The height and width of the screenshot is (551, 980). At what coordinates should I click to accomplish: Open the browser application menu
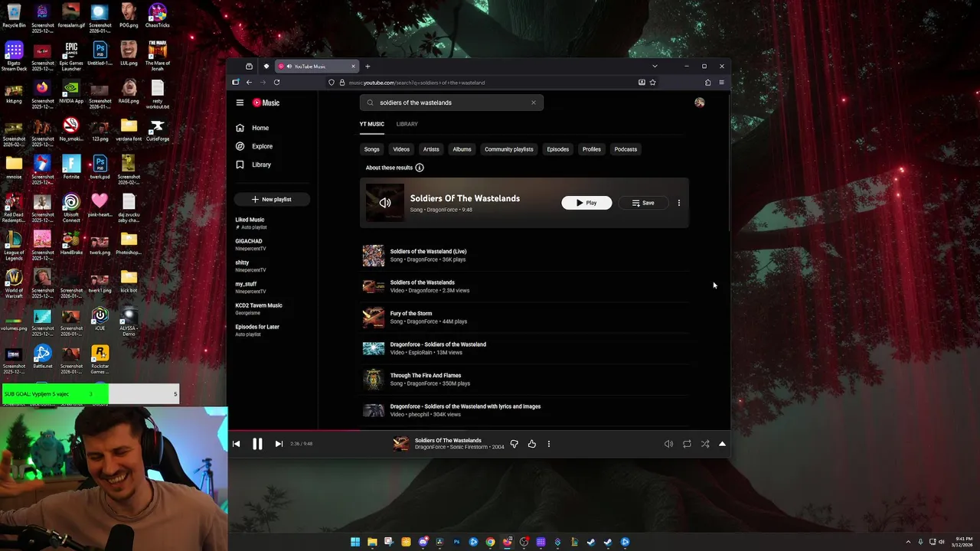[721, 83]
